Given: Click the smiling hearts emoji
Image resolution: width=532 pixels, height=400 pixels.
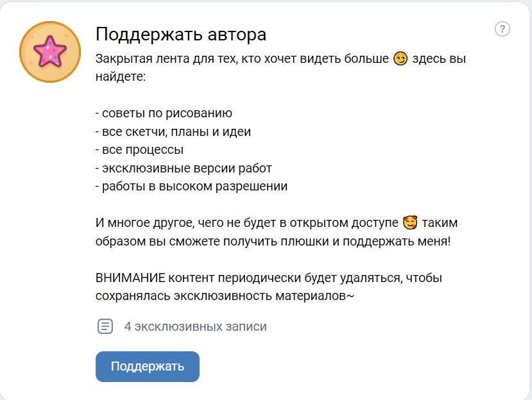Looking at the screenshot, I should [410, 222].
